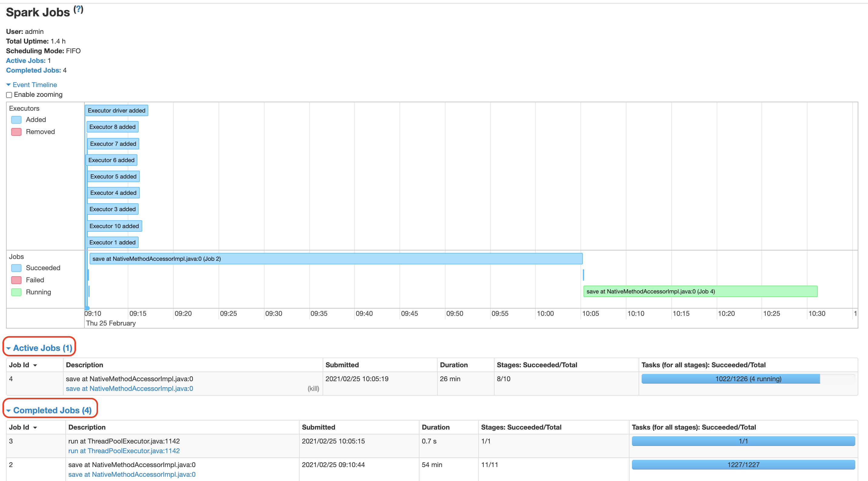Click the Executors Removed red legend swatch
The height and width of the screenshot is (481, 868).
click(17, 132)
